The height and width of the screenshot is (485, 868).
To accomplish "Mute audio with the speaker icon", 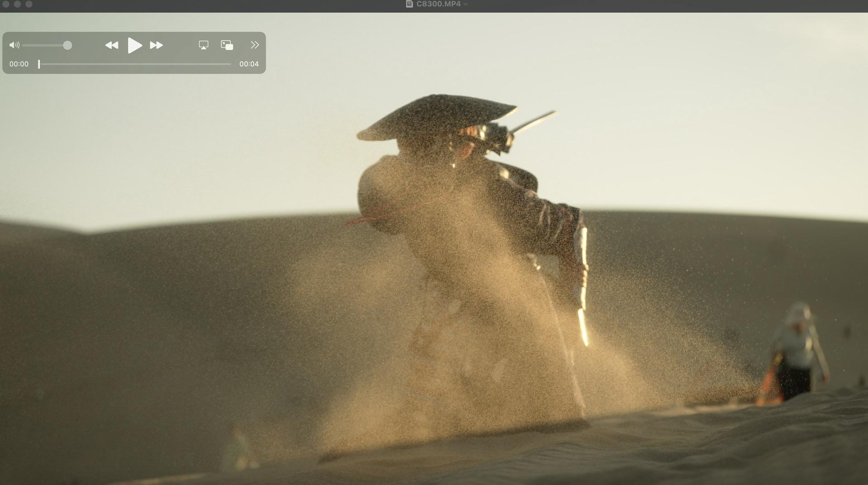I will click(14, 45).
